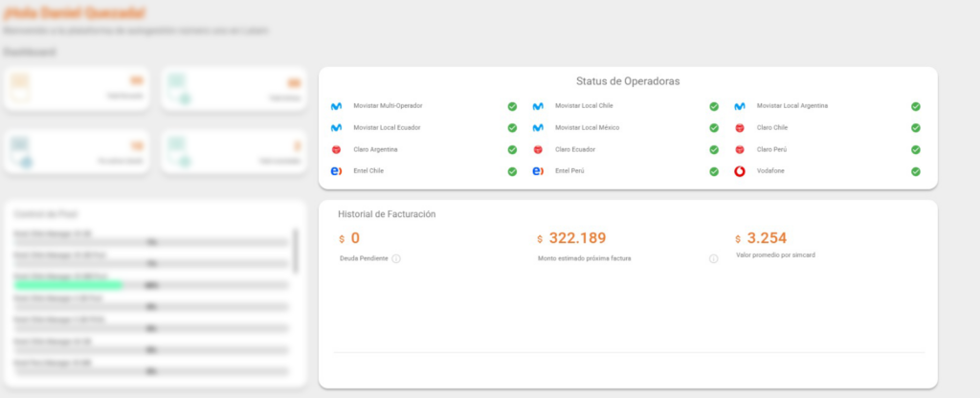The width and height of the screenshot is (980, 398).
Task: Select the Movistar Local México logo
Action: point(538,128)
